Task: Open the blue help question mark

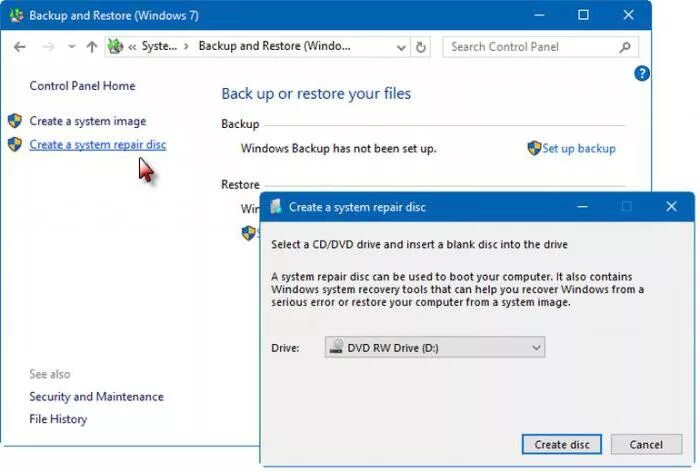Action: [642, 73]
